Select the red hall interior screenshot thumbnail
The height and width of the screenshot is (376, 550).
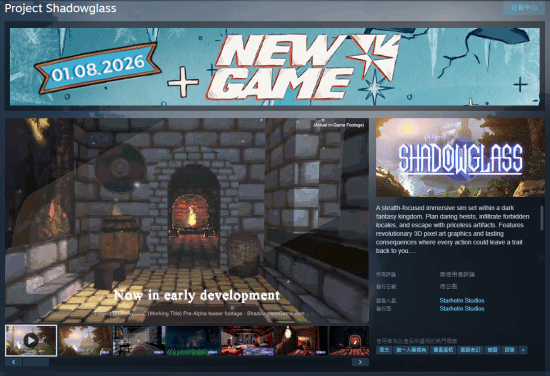(247, 341)
